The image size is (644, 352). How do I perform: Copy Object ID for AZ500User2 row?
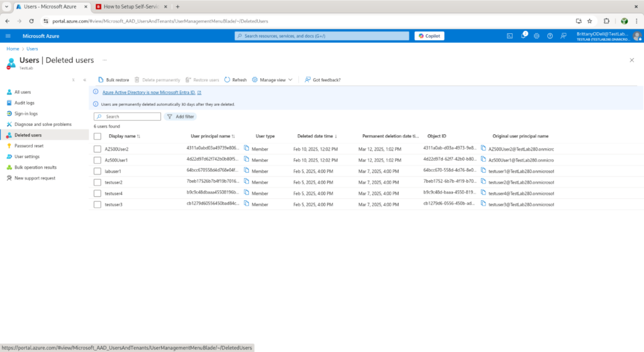click(484, 148)
